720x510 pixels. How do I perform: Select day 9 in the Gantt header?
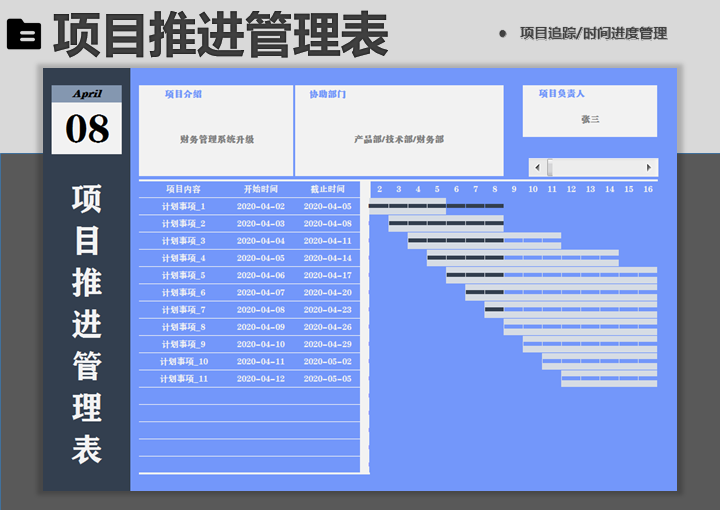[x=514, y=189]
